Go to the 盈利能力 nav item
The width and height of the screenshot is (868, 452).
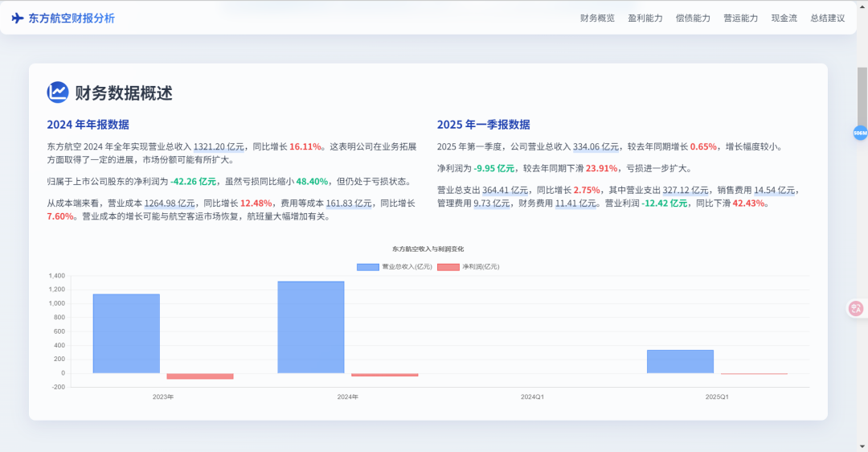click(645, 18)
